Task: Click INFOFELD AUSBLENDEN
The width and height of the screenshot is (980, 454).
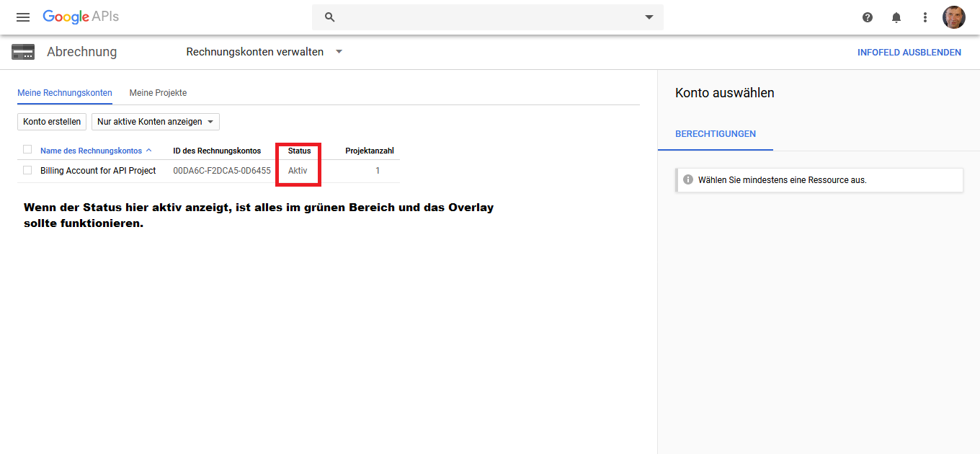Action: pos(909,53)
